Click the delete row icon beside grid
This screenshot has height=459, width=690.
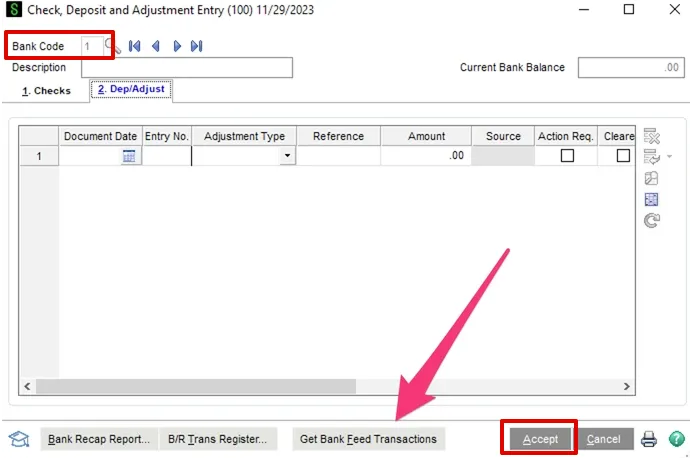[x=652, y=136]
